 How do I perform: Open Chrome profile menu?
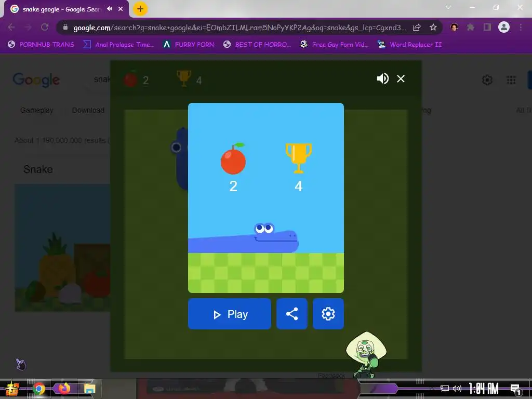click(504, 27)
